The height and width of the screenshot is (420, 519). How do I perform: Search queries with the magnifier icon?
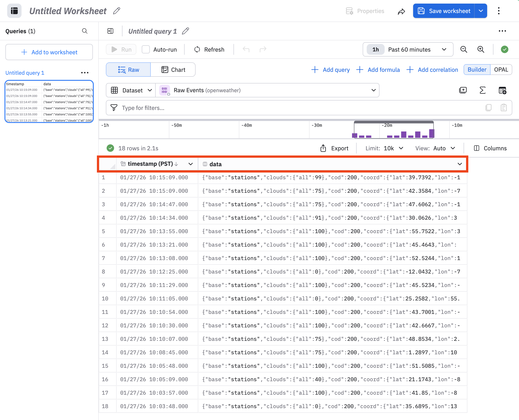point(85,31)
